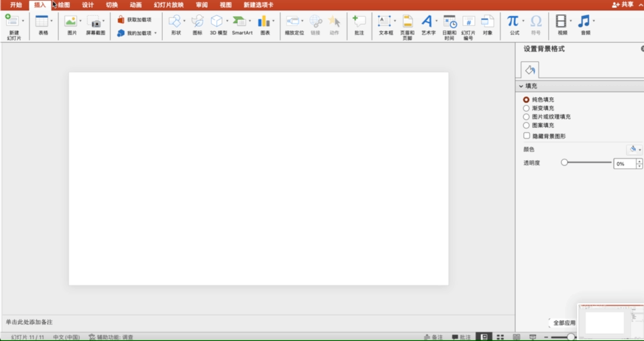The width and height of the screenshot is (644, 341).
Task: Click the 全部应用 button
Action: point(563,323)
